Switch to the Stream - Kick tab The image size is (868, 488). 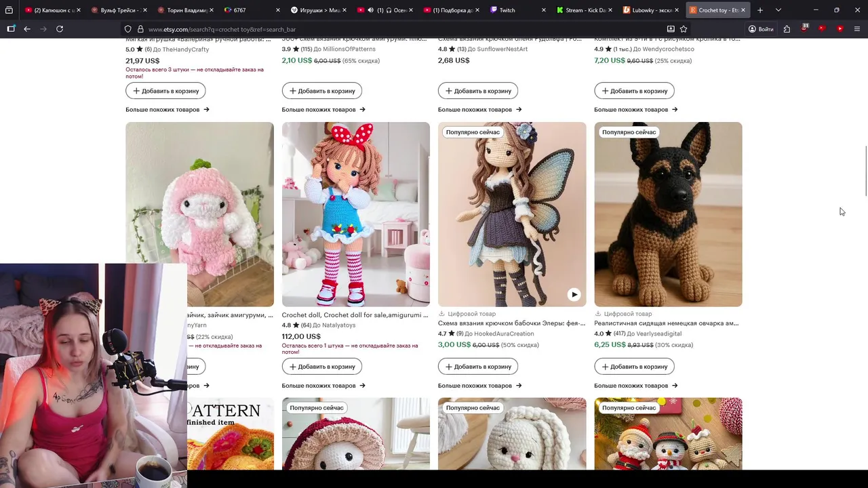(580, 10)
